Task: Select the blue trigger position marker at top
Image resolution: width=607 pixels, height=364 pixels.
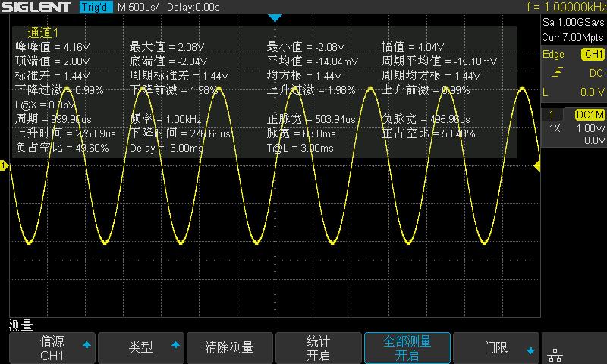Action: [275, 17]
